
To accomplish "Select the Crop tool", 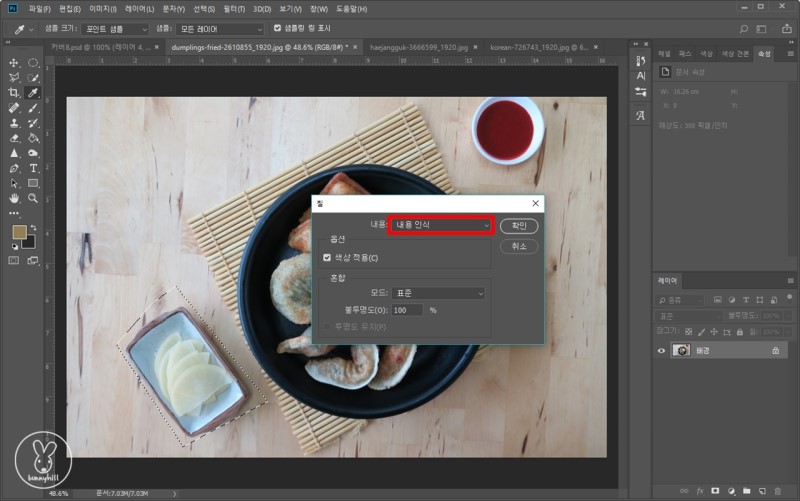I will (14, 92).
